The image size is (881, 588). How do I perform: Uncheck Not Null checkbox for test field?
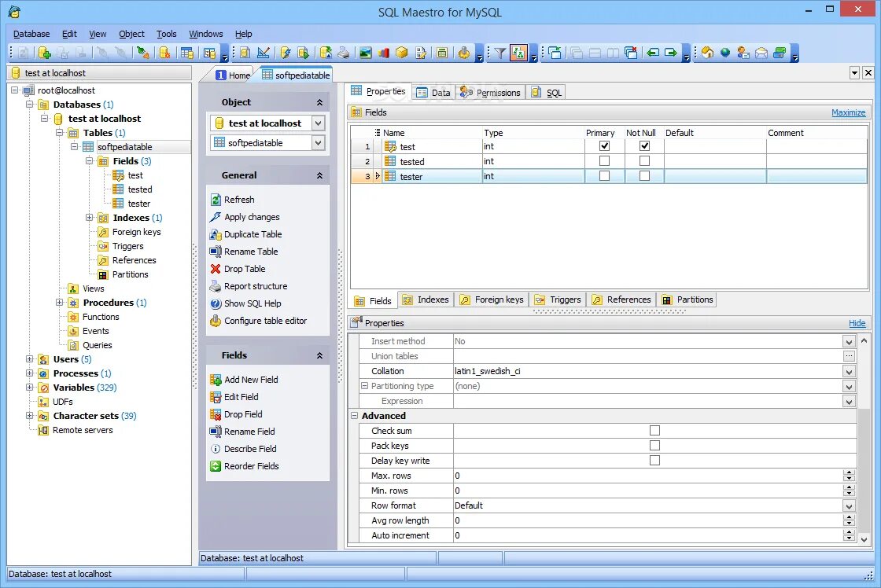[x=644, y=146]
